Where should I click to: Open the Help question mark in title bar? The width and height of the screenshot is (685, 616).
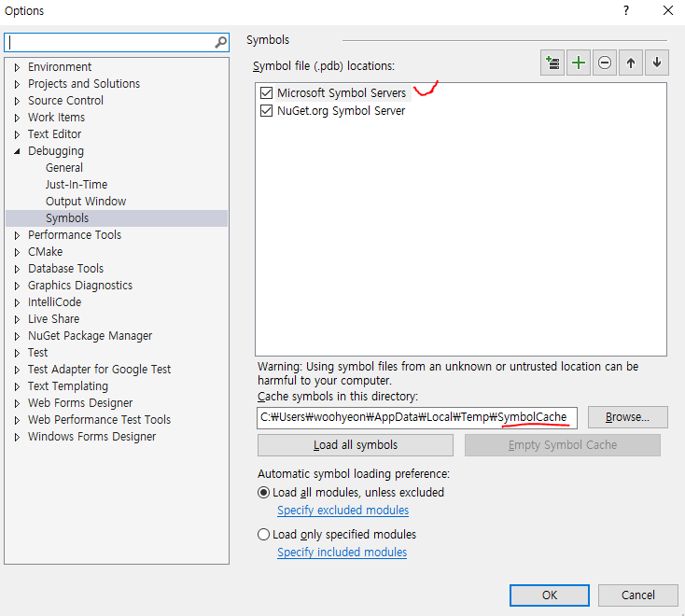point(626,10)
